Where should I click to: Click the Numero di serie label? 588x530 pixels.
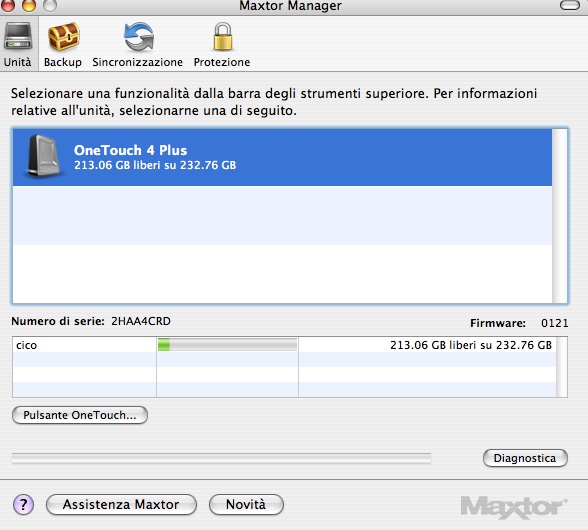58,321
